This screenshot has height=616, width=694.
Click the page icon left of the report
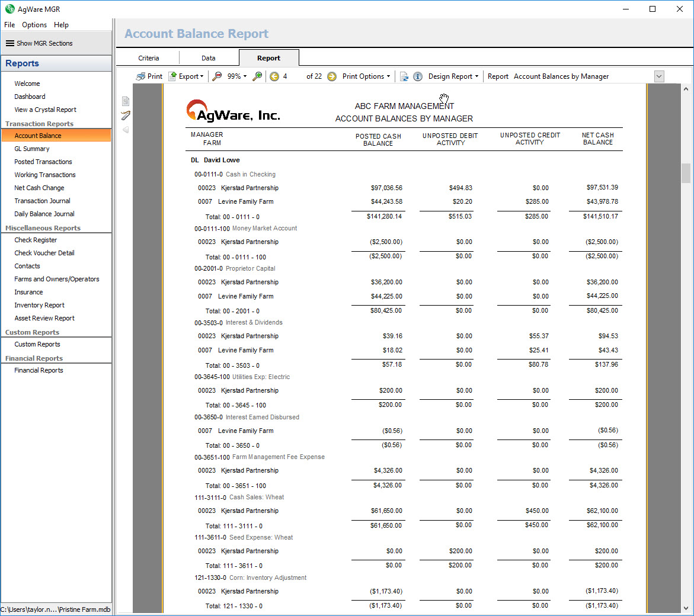[126, 101]
